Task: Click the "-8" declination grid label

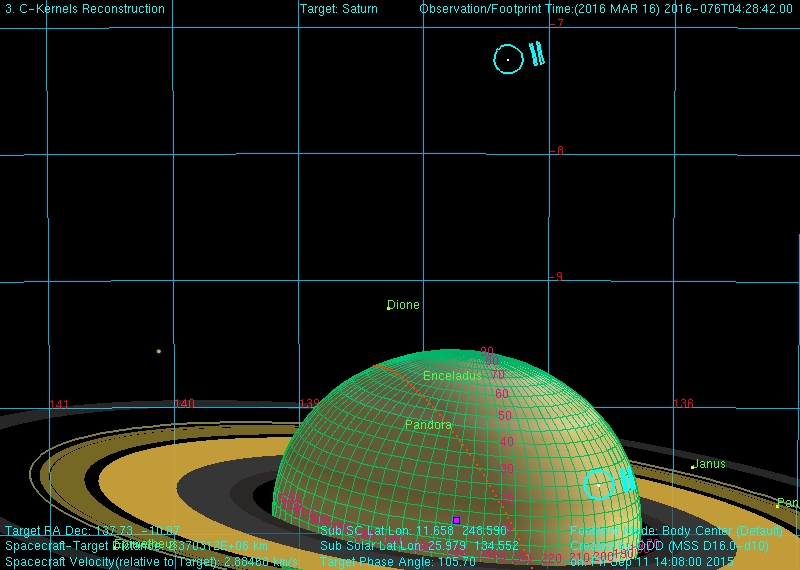Action: [x=558, y=151]
